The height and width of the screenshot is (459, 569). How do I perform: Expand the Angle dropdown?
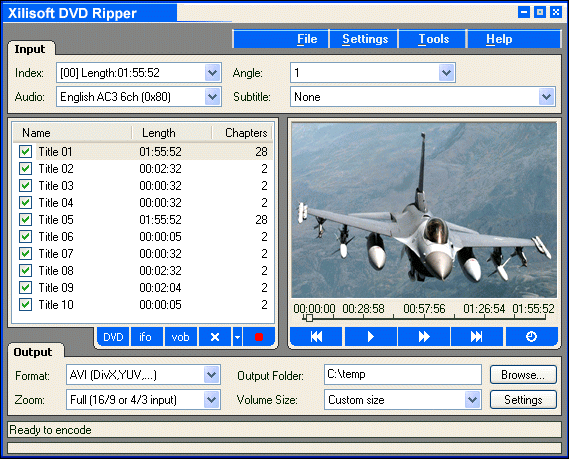coord(446,73)
